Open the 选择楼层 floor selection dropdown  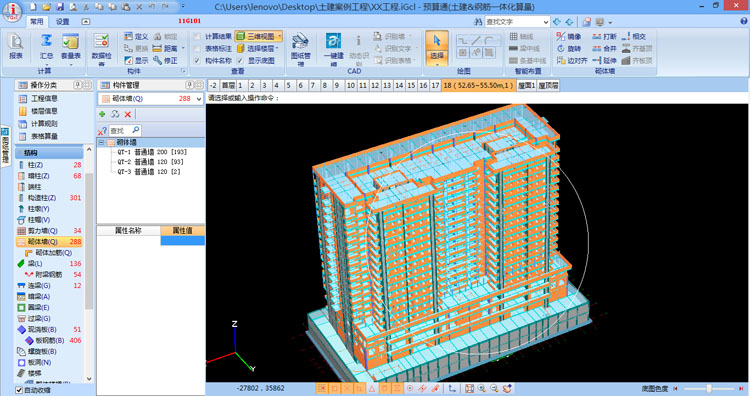coord(258,48)
